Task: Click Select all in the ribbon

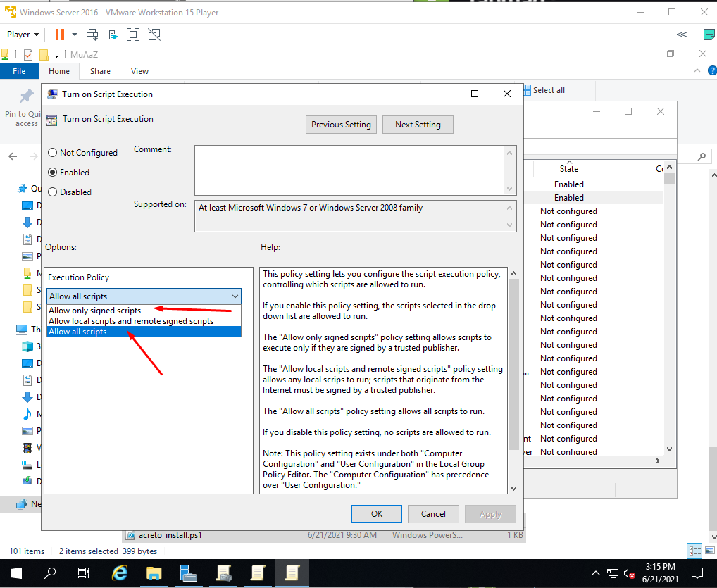Action: (x=544, y=90)
